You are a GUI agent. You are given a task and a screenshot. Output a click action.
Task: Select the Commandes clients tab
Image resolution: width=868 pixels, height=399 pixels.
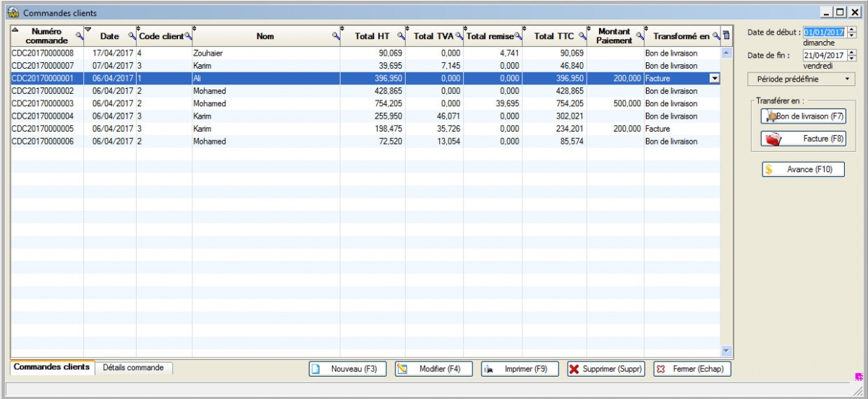pyautogui.click(x=52, y=368)
